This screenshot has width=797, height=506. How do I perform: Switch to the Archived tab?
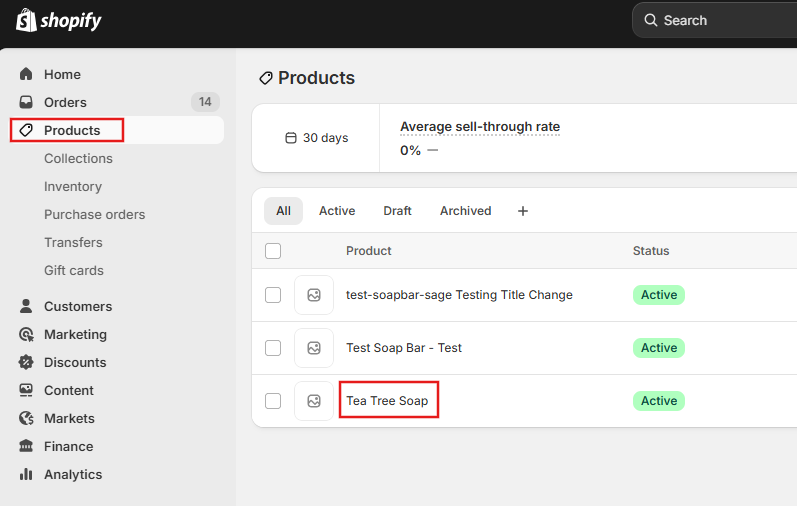[465, 211]
